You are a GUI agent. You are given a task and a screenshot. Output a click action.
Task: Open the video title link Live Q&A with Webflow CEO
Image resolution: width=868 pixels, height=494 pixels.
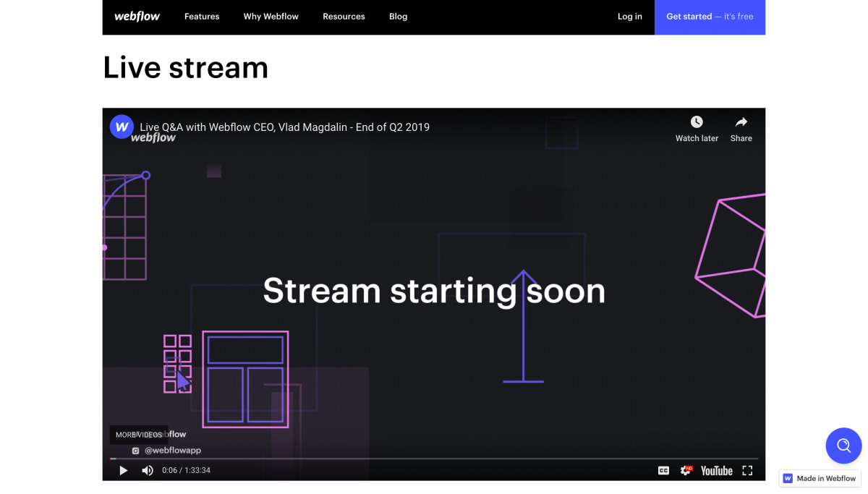tap(284, 127)
